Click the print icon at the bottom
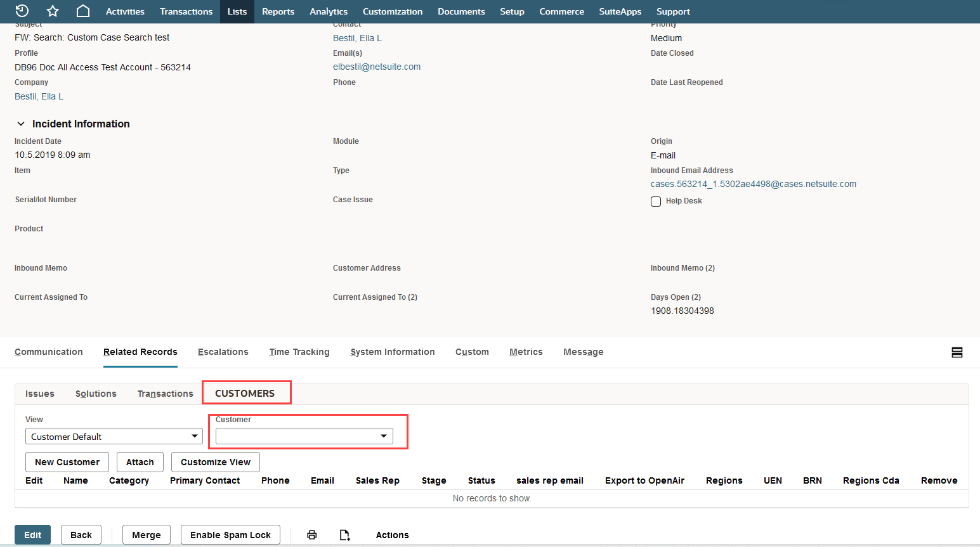980x547 pixels. tap(311, 535)
